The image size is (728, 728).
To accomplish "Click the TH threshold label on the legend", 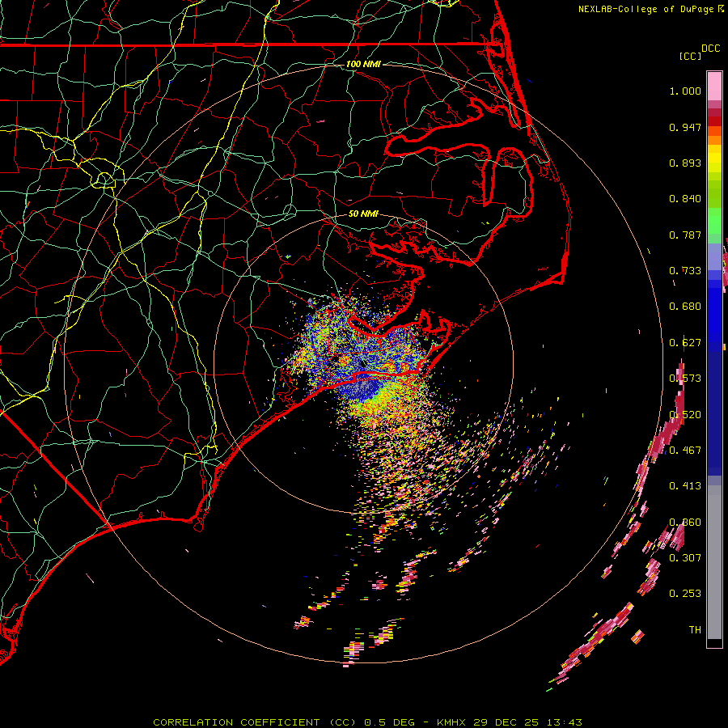I will (695, 629).
